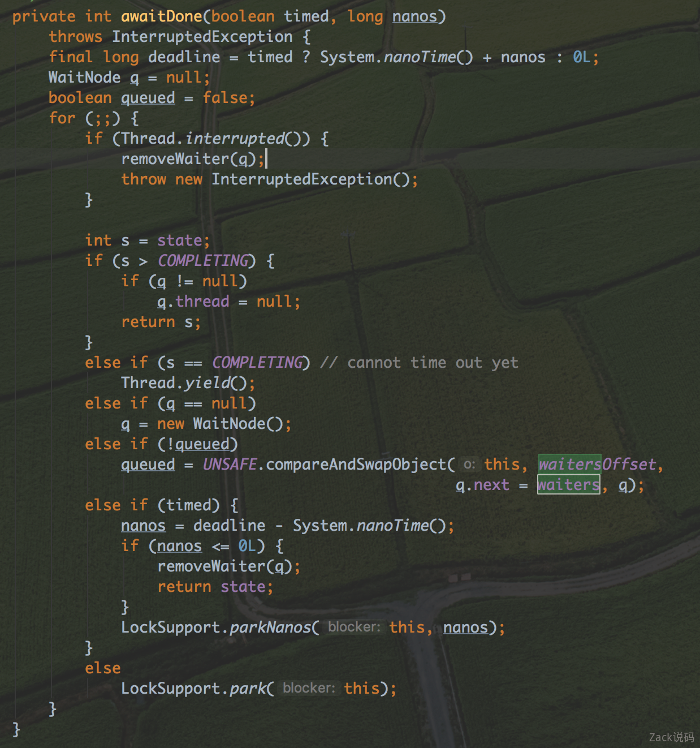This screenshot has height=748, width=700.
Task: Click the awaitDone method name
Action: tap(161, 16)
